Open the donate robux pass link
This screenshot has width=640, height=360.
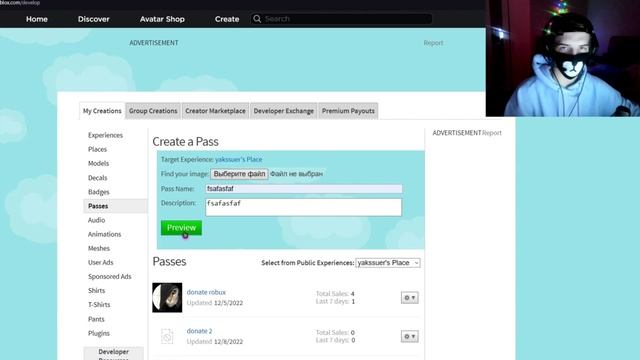coord(206,292)
